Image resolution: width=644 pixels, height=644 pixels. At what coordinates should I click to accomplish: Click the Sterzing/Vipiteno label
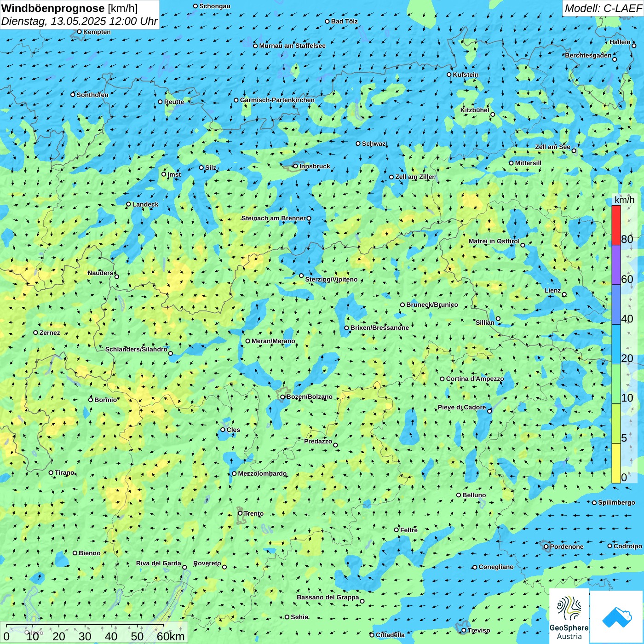tap(331, 279)
